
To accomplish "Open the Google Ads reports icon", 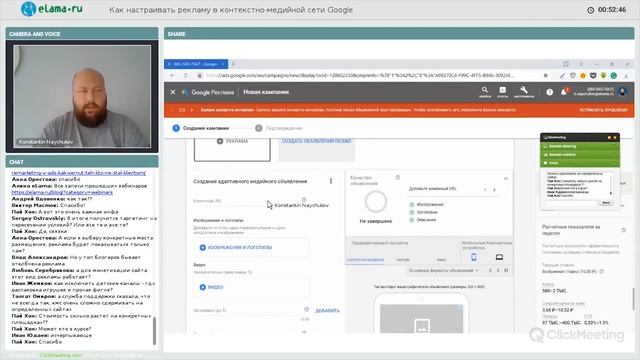I will pyautogui.click(x=502, y=91).
